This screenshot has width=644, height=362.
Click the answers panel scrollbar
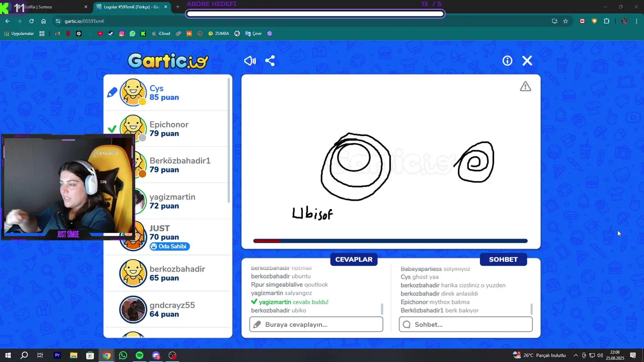click(x=382, y=309)
